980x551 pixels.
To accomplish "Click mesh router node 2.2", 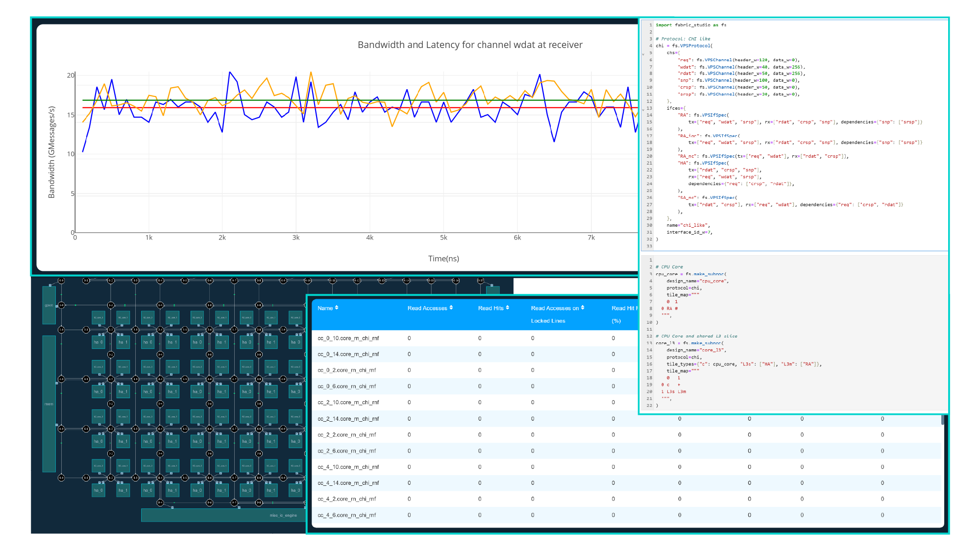I will [111, 330].
